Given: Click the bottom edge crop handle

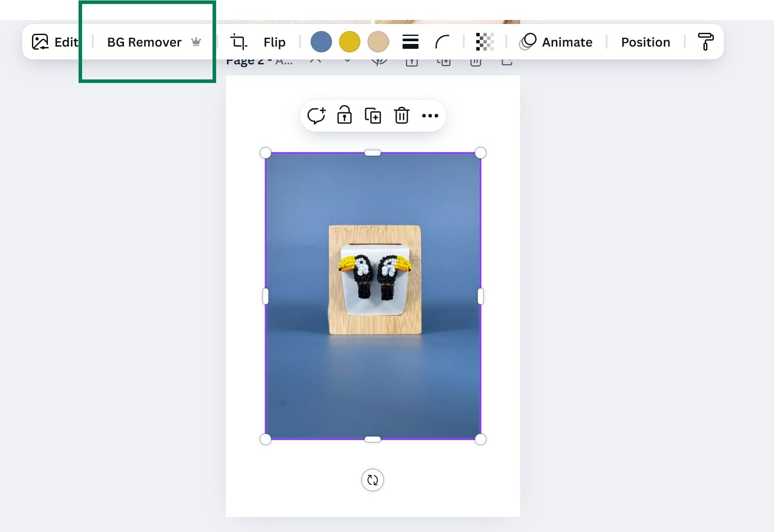Looking at the screenshot, I should pyautogui.click(x=373, y=439).
